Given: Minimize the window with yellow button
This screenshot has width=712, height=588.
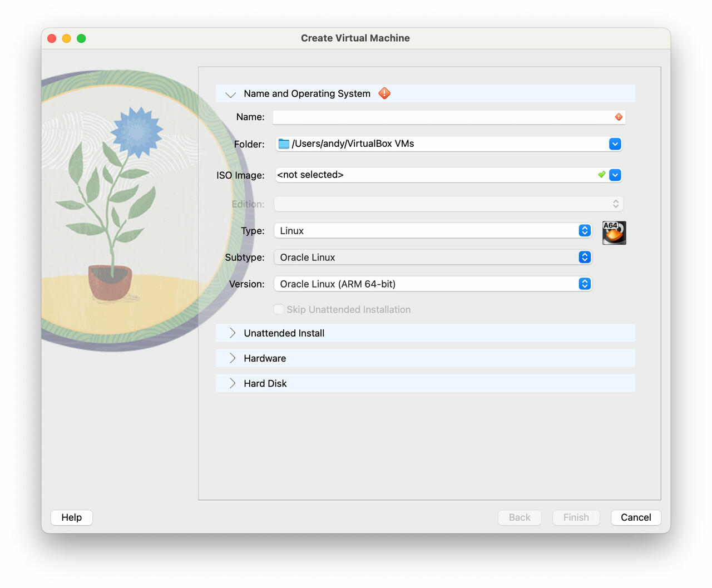Looking at the screenshot, I should tap(66, 38).
